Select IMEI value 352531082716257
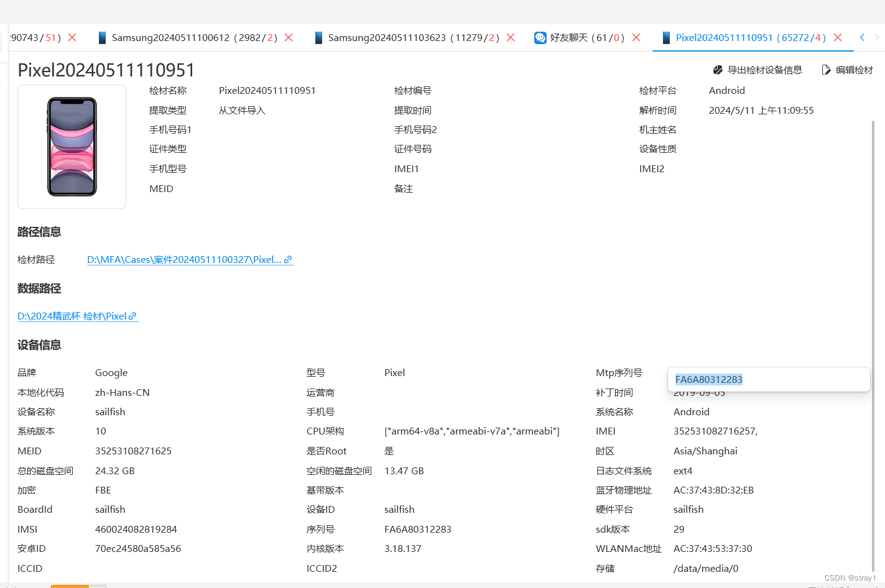The image size is (885, 588). 715,431
